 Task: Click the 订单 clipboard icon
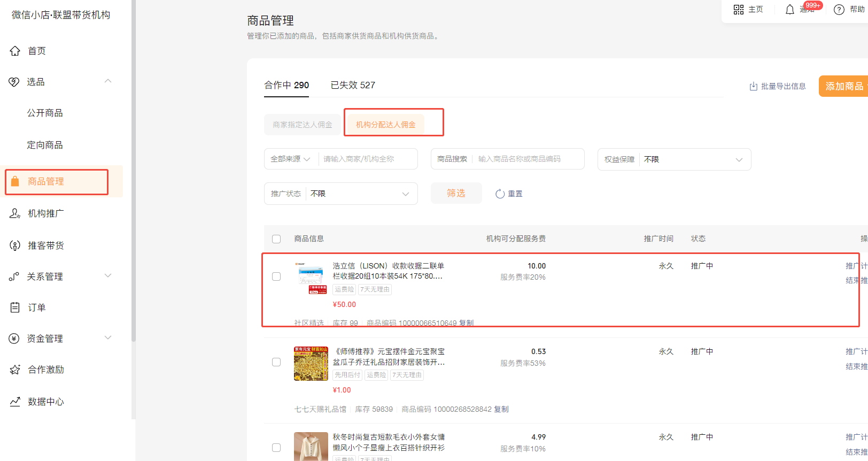[x=15, y=308]
